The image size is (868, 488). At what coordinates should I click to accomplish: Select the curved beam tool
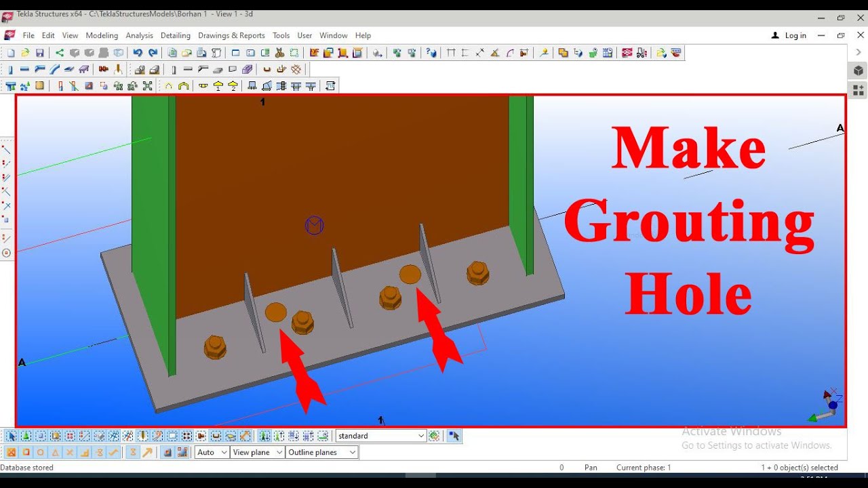pos(55,69)
